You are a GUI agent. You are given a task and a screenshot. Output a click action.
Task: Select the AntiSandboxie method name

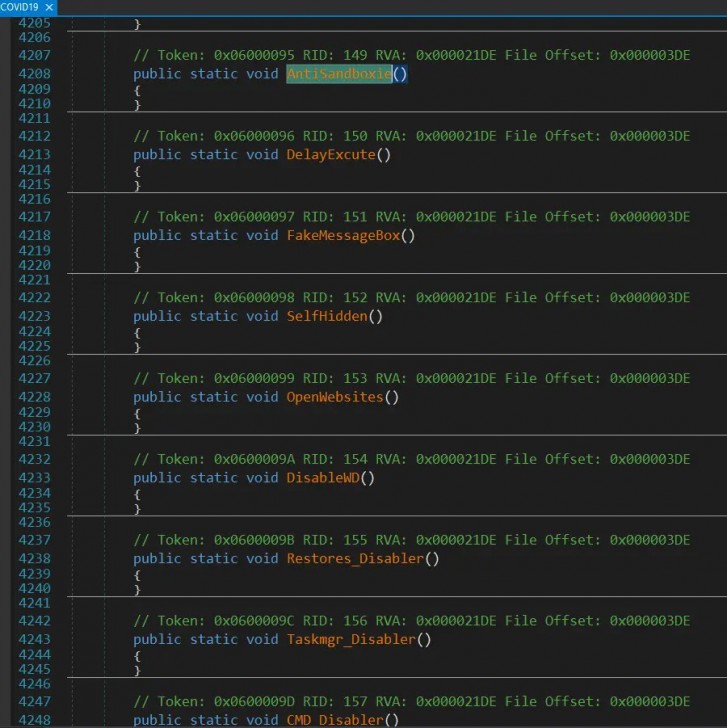tap(339, 74)
